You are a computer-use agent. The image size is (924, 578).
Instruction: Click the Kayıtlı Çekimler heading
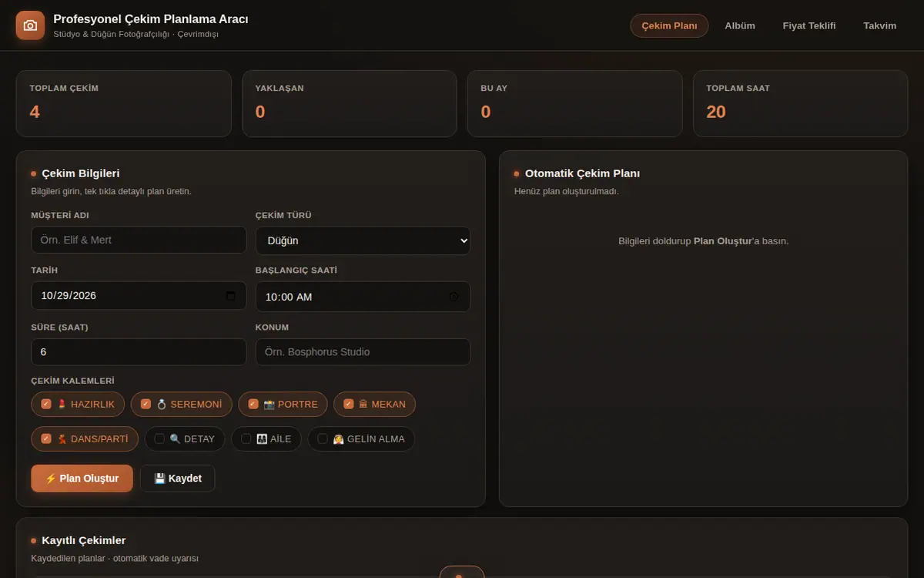[x=84, y=540]
